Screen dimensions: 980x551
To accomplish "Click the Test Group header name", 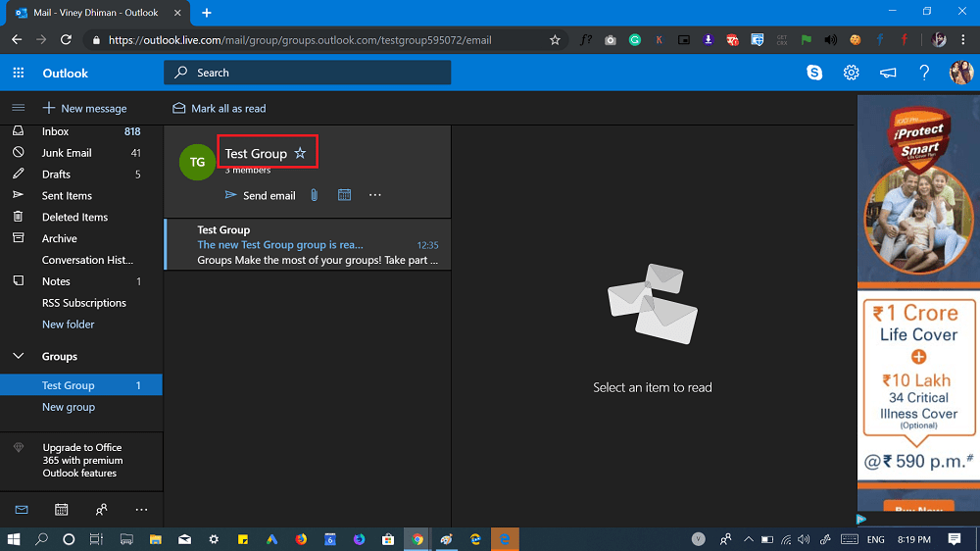I will [256, 153].
